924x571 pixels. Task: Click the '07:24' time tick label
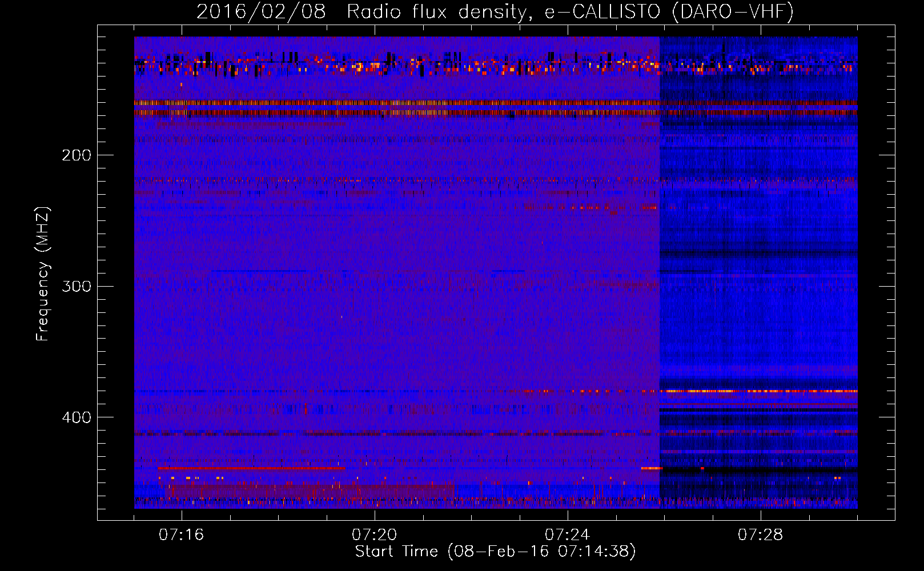(x=567, y=535)
